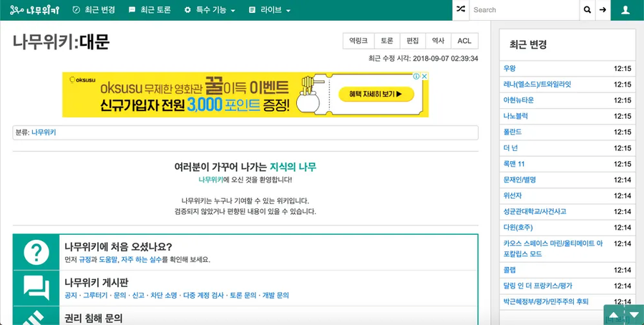Open the 다중 계정 검사 link
This screenshot has height=325, width=644.
coord(204,296)
